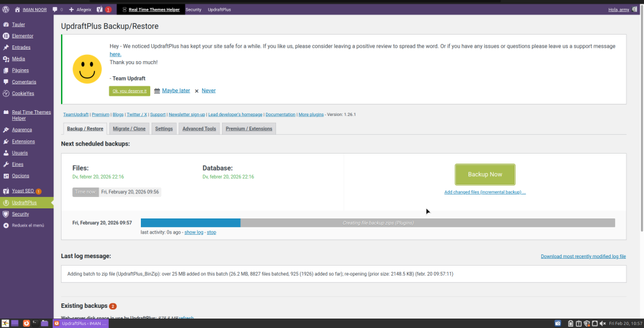Open CookieYes from the sidebar
Image resolution: width=644 pixels, height=328 pixels.
(23, 93)
